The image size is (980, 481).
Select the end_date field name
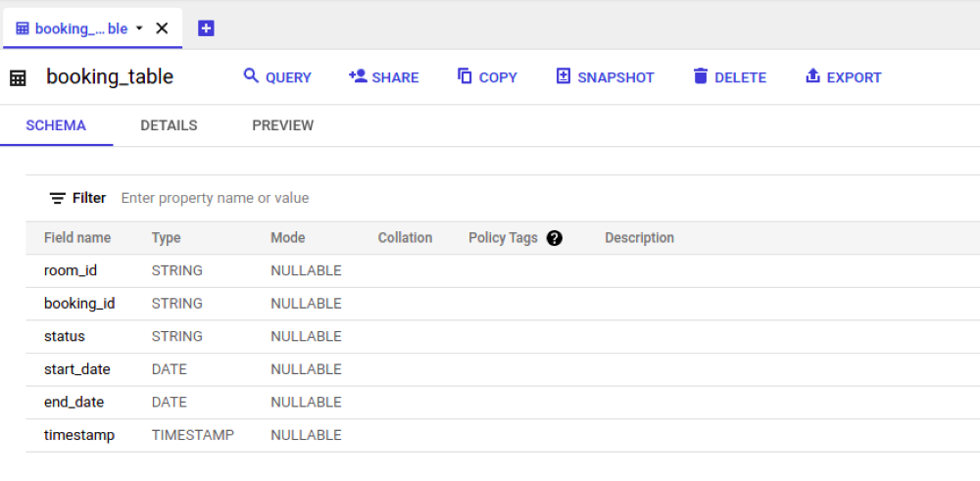point(73,403)
